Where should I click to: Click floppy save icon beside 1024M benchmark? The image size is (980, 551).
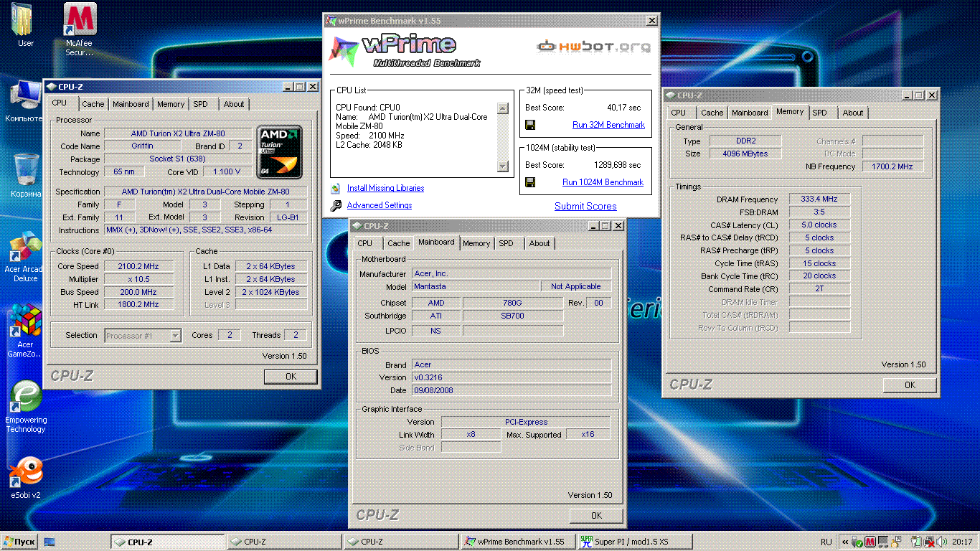point(531,182)
